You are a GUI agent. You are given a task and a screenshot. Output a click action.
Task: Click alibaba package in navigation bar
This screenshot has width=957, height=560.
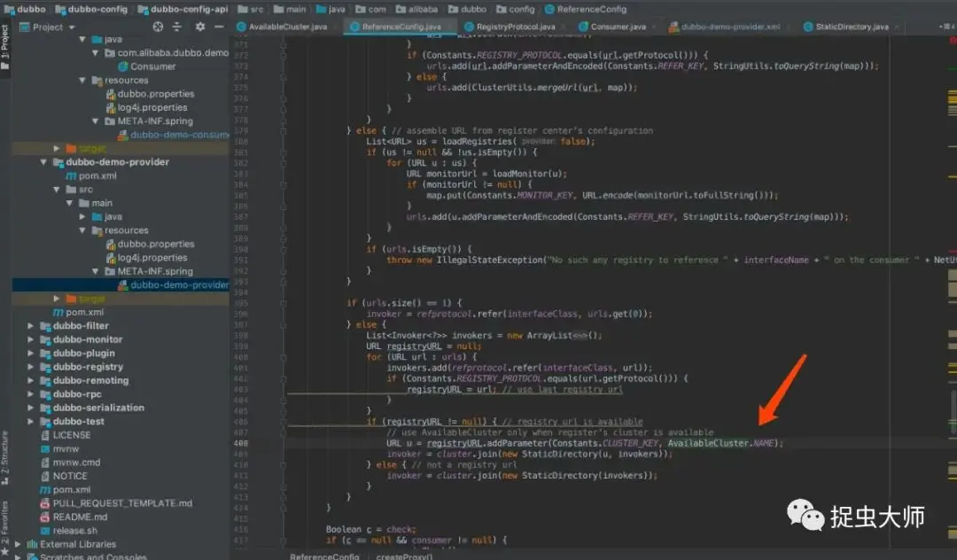pyautogui.click(x=416, y=9)
